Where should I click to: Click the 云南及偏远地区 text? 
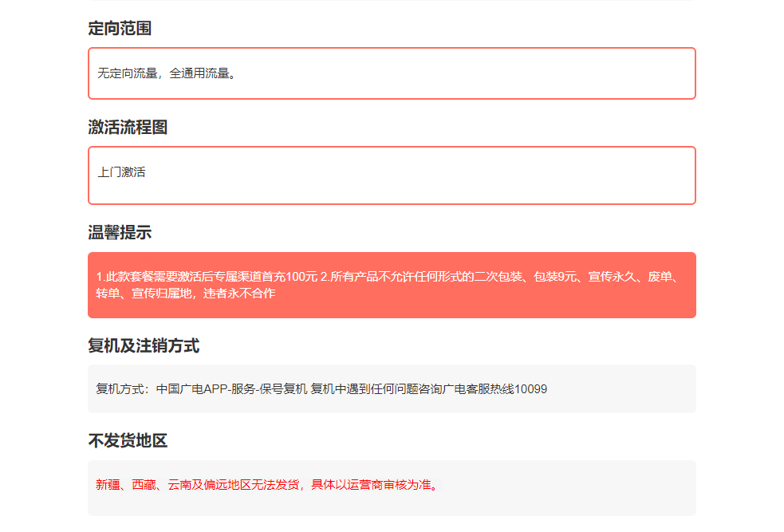click(209, 485)
